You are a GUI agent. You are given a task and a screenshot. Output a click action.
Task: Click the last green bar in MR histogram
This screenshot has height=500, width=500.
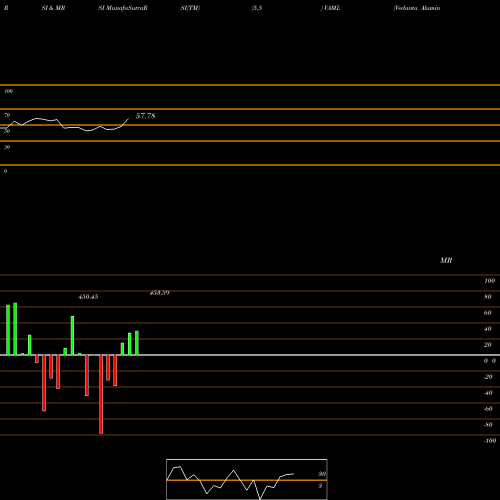[137, 343]
